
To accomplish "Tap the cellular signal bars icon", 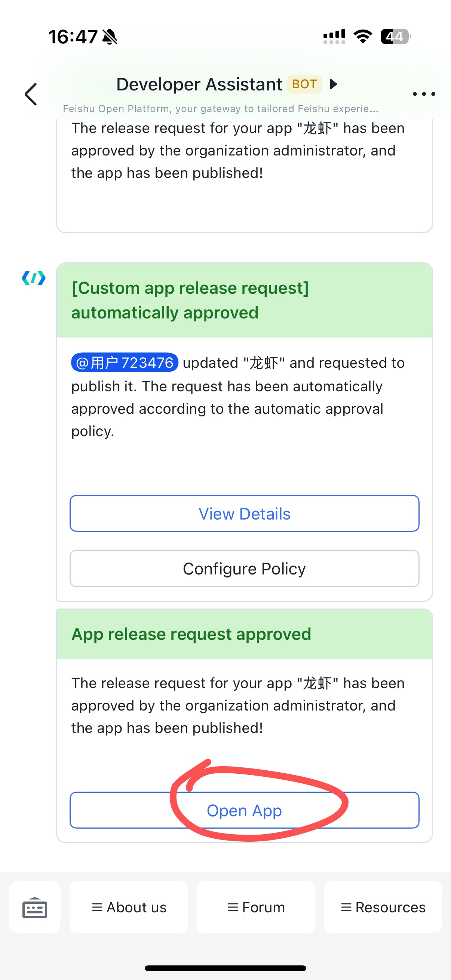I will (334, 37).
